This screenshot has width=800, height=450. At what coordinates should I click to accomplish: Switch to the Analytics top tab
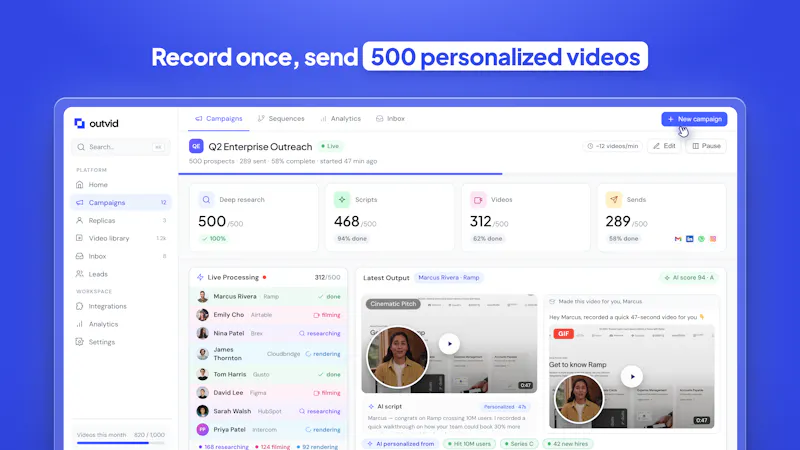(340, 118)
